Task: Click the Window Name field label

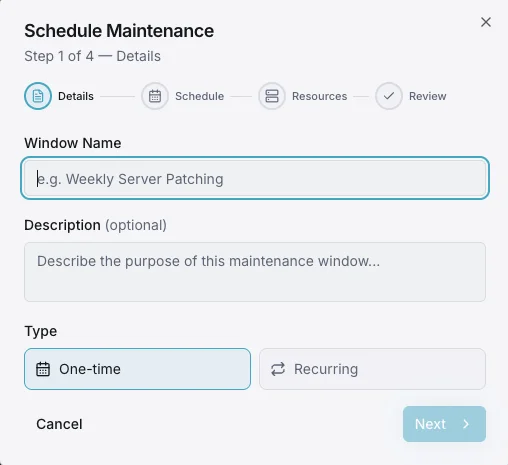Action: click(73, 143)
